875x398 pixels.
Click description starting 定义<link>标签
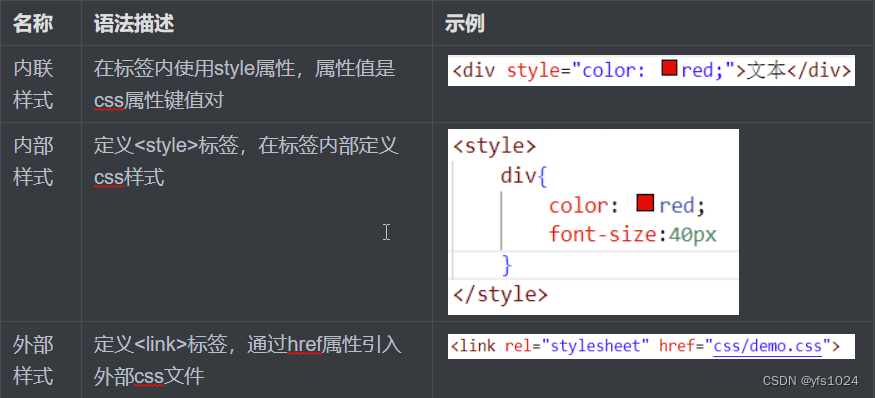pyautogui.click(x=247, y=361)
